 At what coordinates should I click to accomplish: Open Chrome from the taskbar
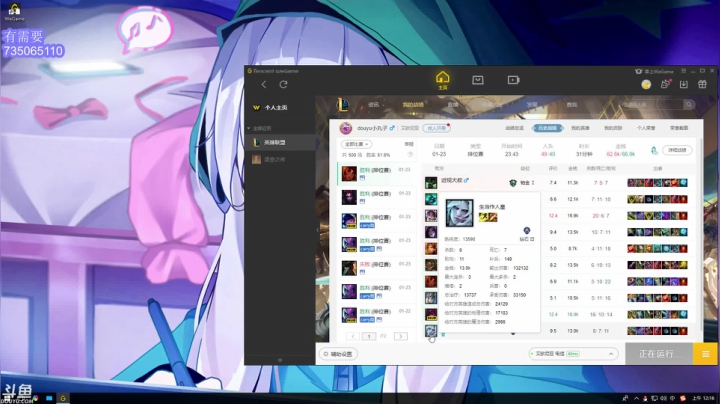(x=35, y=398)
